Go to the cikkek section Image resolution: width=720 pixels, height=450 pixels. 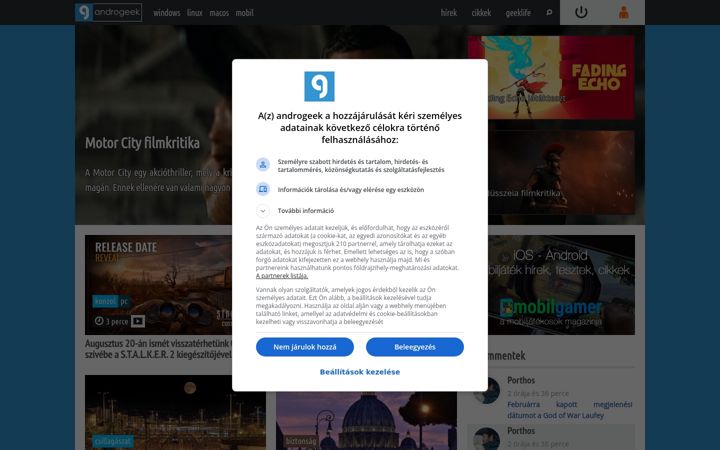point(481,13)
